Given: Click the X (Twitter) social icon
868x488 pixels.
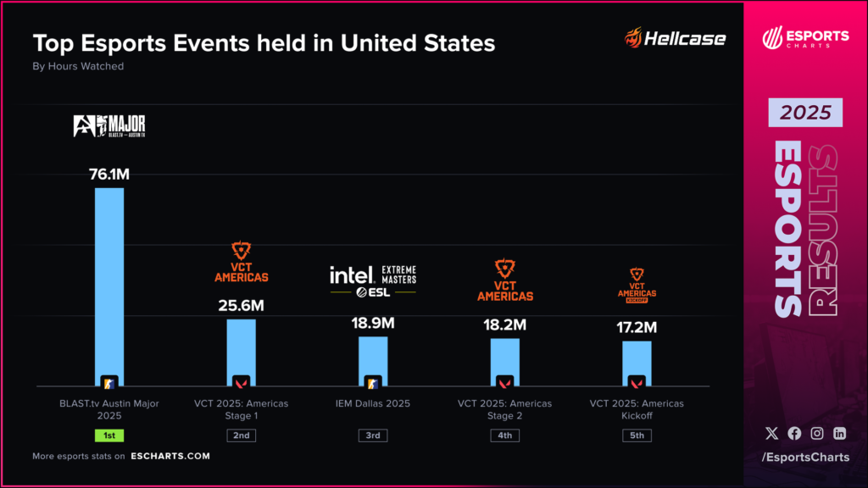Looking at the screenshot, I should (771, 433).
